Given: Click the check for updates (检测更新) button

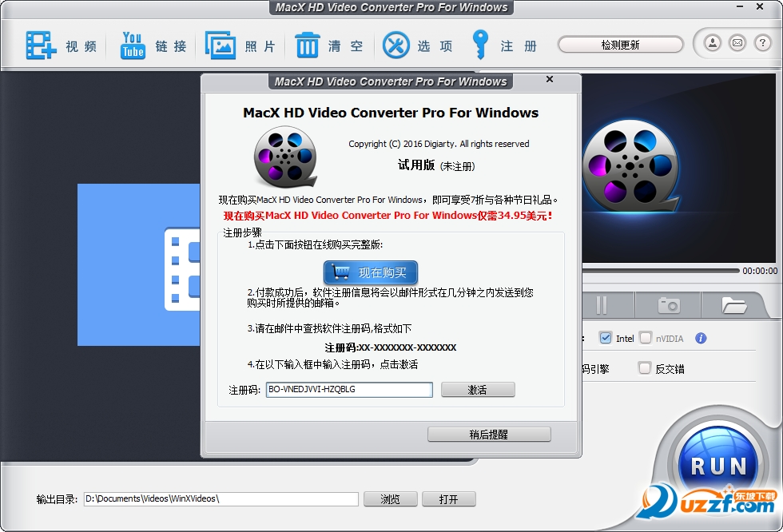Looking at the screenshot, I should (620, 45).
